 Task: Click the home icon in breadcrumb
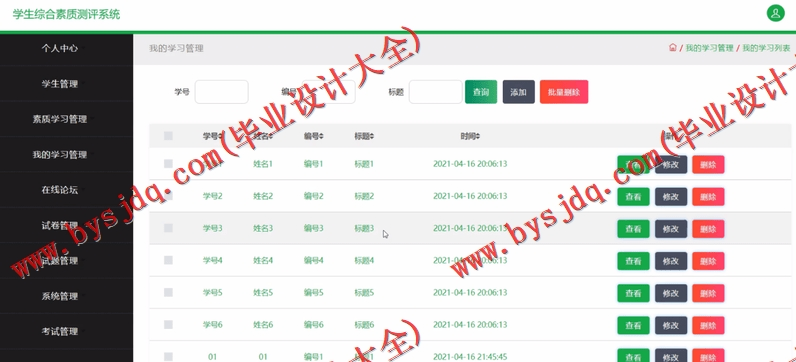tap(673, 48)
